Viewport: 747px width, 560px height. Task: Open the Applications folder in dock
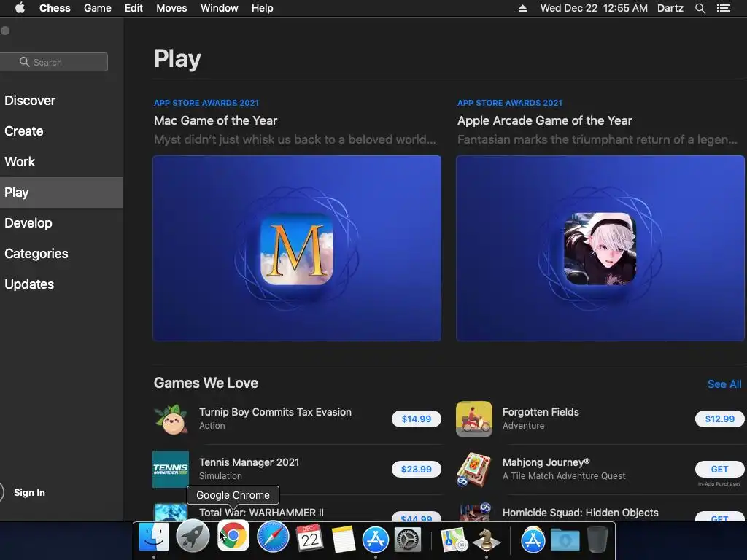coord(533,540)
